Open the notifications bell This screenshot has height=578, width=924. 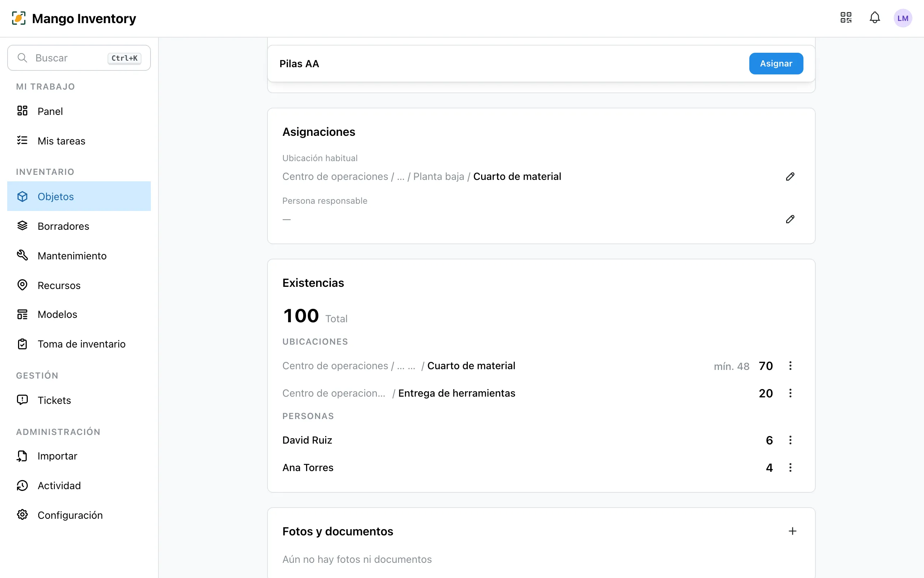[x=875, y=18]
